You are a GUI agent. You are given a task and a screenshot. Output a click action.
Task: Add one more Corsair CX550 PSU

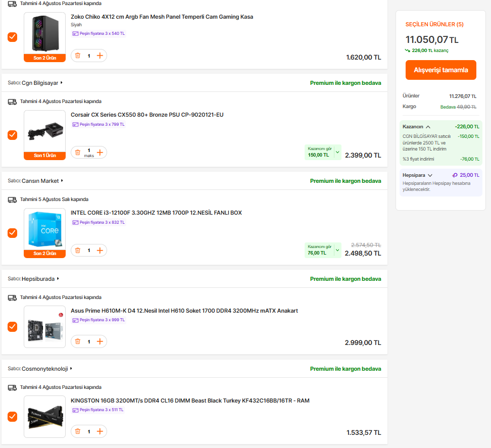coord(100,153)
